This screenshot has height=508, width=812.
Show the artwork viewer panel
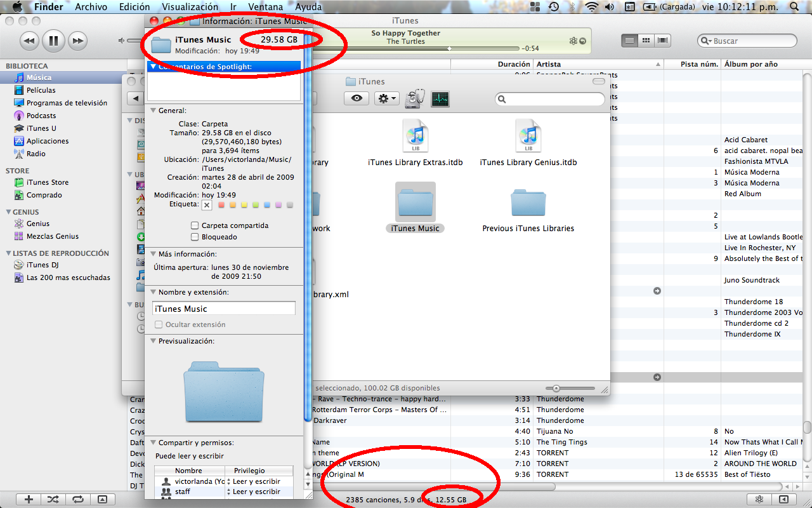(103, 500)
